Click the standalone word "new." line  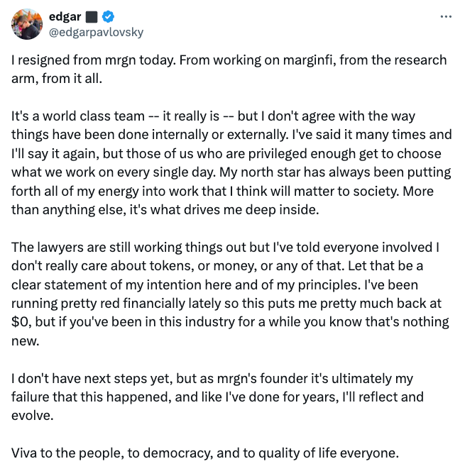coord(26,341)
